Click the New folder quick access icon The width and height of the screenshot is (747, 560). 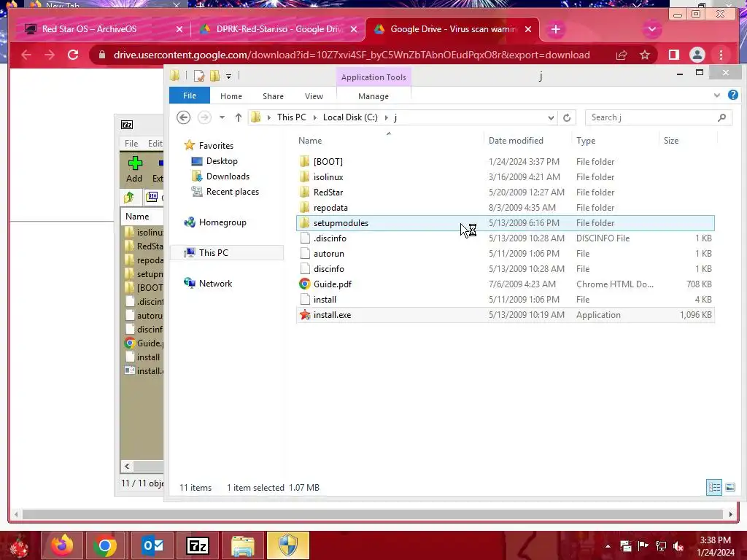click(x=215, y=76)
